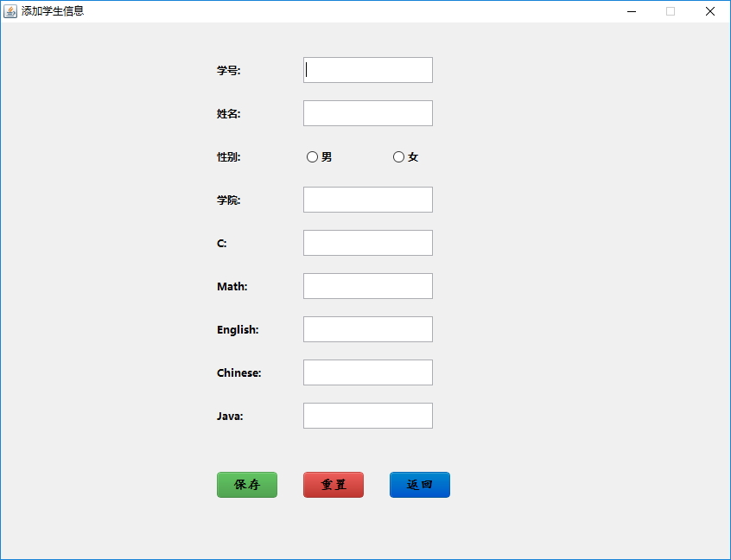
Task: Click inside the 姓名 input field
Action: [367, 112]
